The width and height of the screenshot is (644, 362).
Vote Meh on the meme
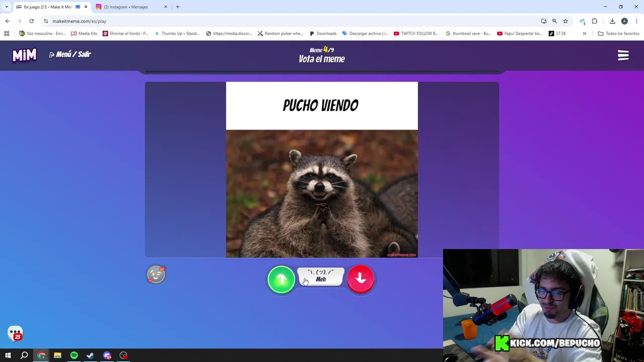pyautogui.click(x=320, y=277)
